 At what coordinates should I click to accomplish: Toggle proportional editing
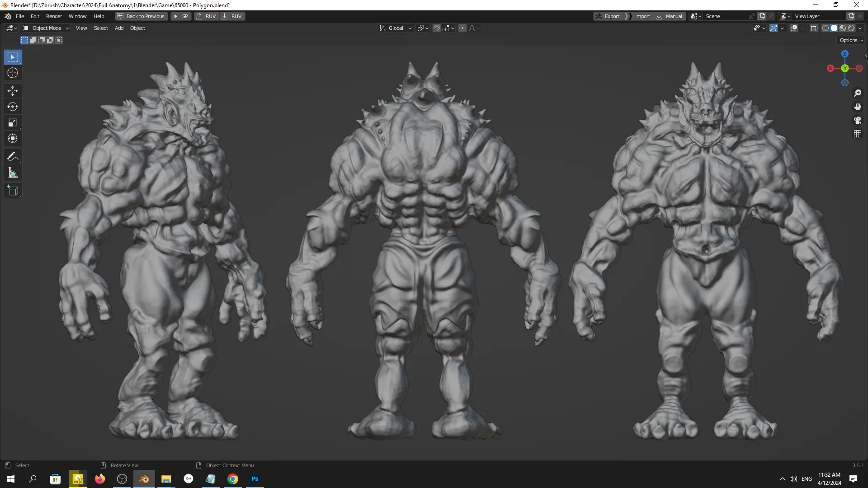click(x=462, y=28)
